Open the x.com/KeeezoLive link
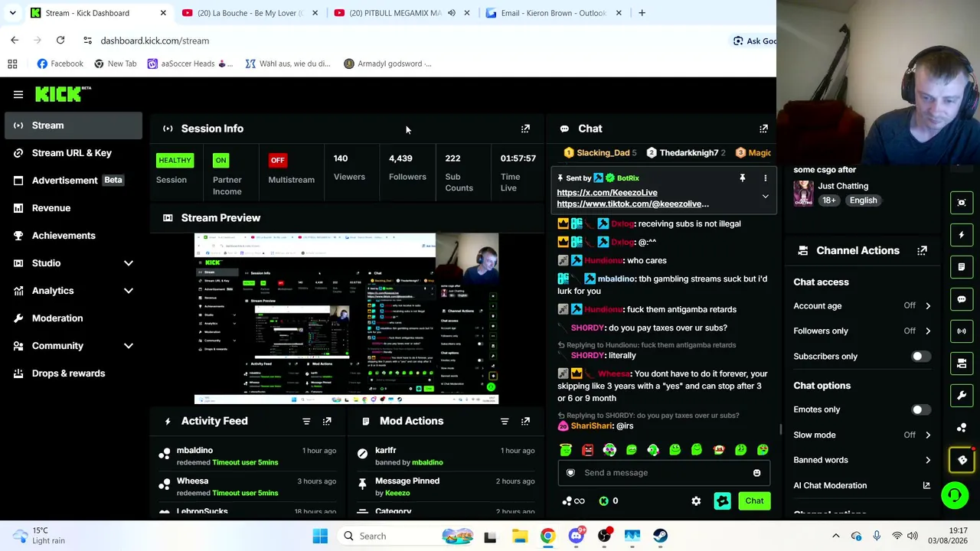The image size is (980, 551). (607, 193)
